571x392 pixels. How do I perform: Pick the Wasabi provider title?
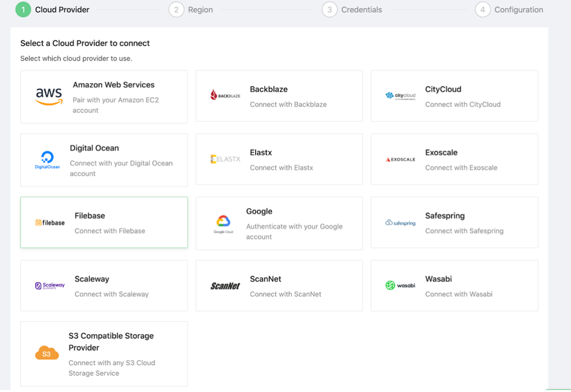[438, 279]
